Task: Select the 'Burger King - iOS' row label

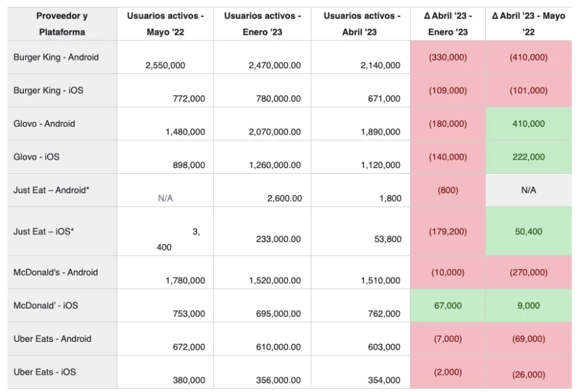Action: point(62,91)
